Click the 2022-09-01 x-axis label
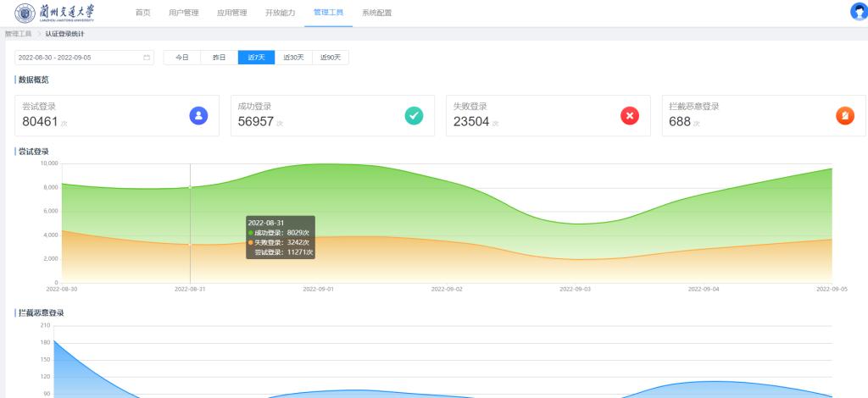Screen dimensions: 868x398 [x=319, y=289]
